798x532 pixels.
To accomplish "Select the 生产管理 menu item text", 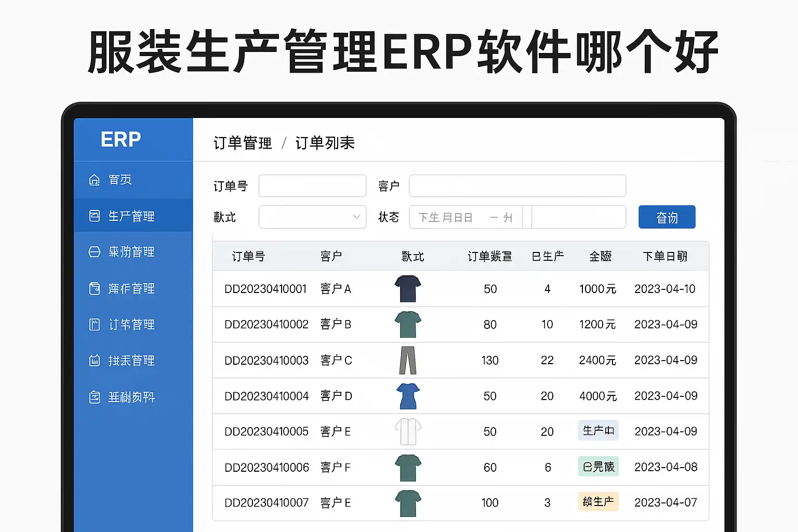I will click(x=131, y=216).
